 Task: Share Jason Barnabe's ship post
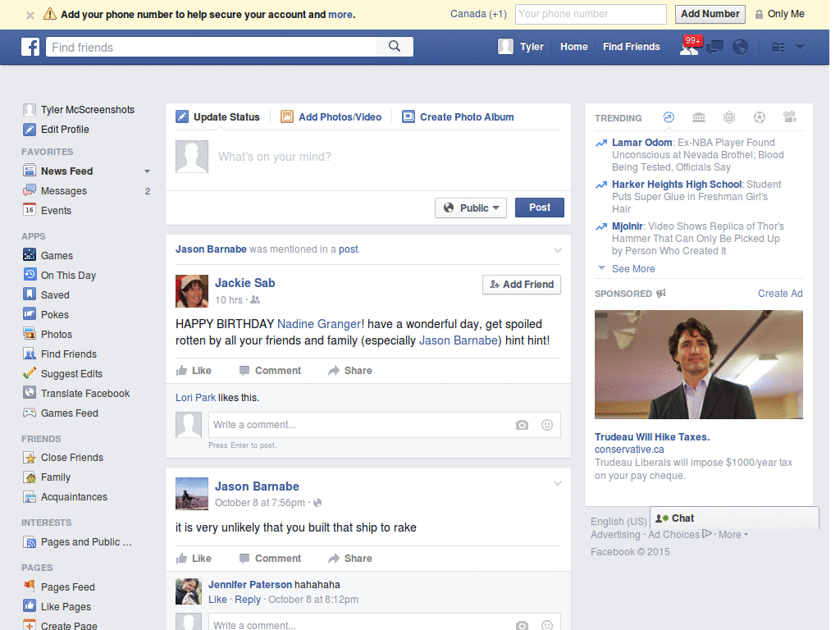pyautogui.click(x=349, y=558)
